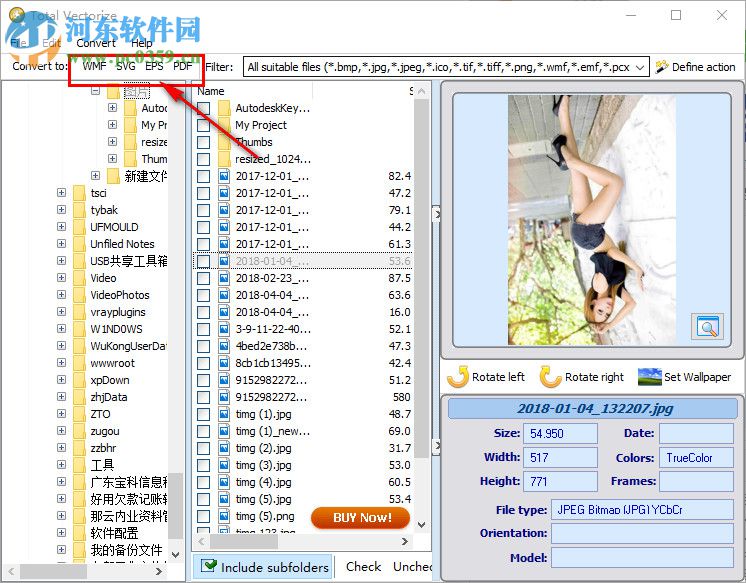
Task: Choose SVG as conversion format
Action: 126,66
